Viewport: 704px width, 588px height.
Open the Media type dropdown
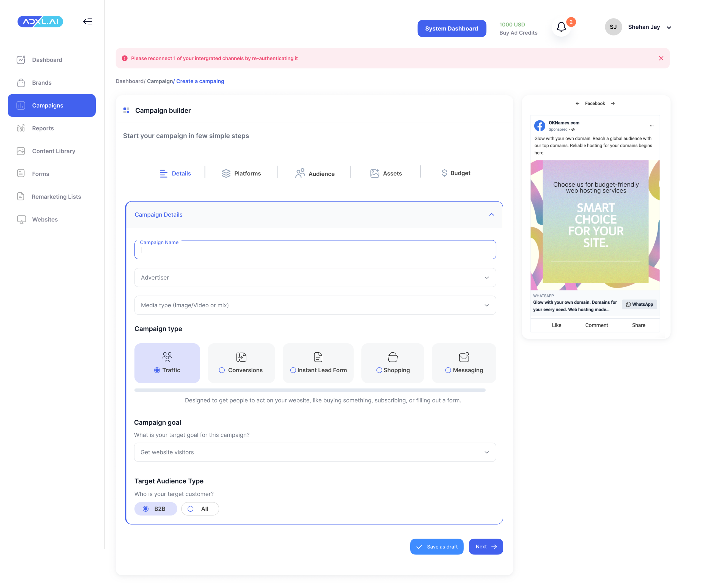315,305
